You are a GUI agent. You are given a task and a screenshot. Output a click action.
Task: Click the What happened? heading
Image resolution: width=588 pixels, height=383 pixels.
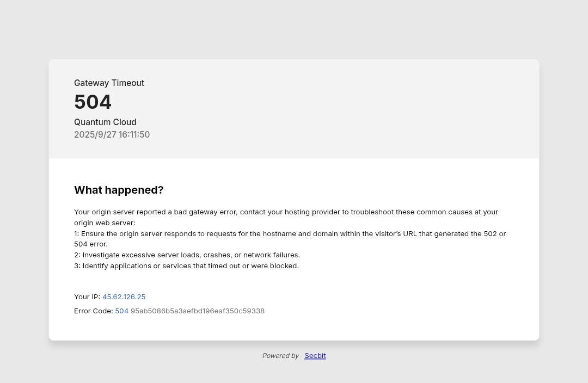[119, 190]
